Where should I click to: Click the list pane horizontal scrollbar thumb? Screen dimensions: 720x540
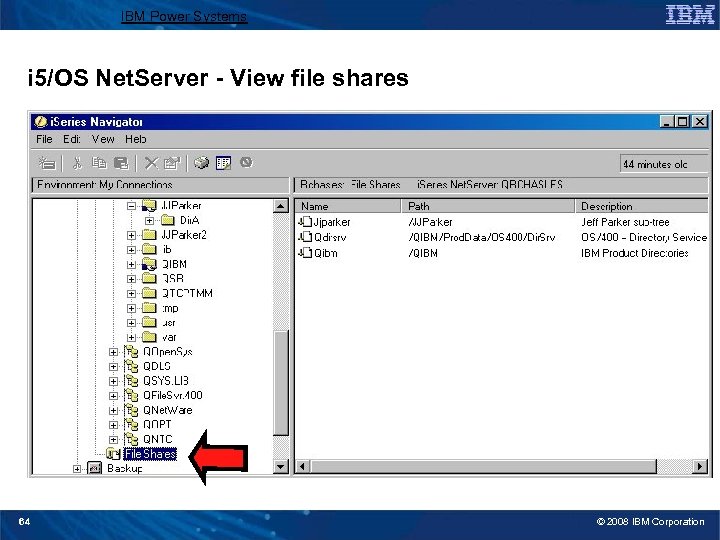(x=483, y=467)
